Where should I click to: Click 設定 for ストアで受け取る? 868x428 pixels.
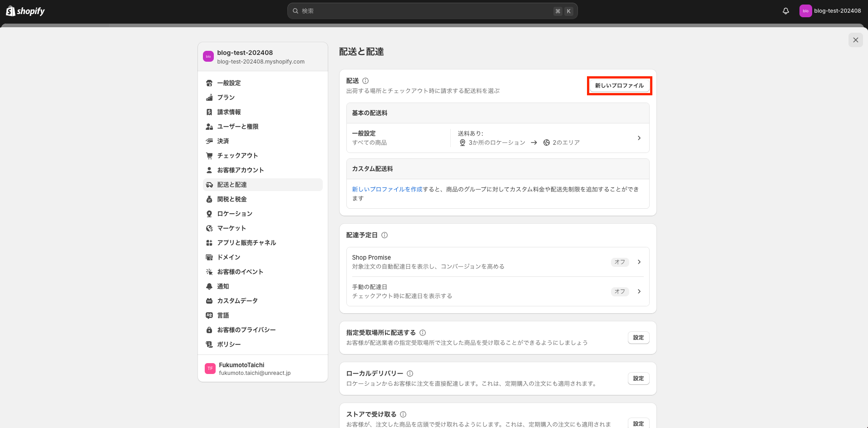click(639, 423)
